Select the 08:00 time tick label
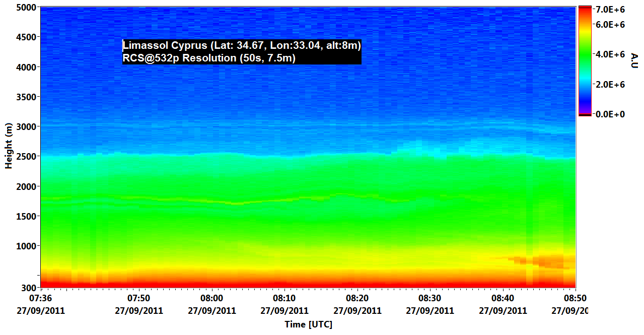 pos(212,298)
